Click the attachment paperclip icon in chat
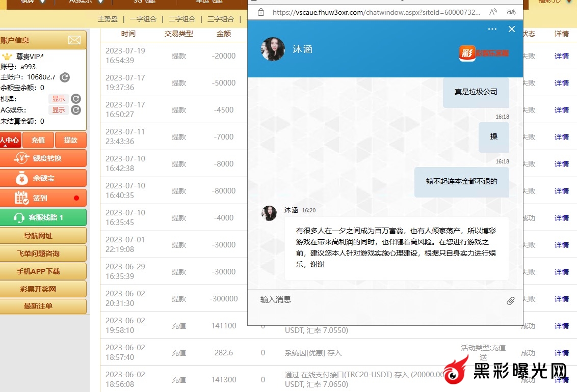 510,301
